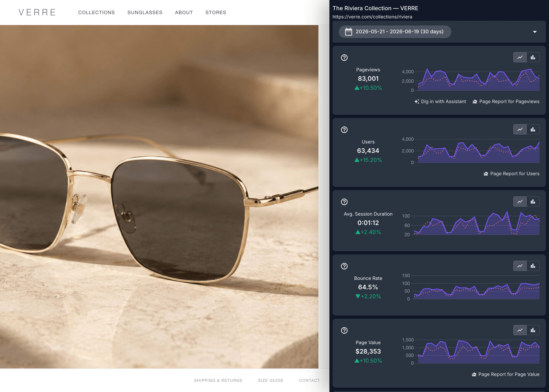Viewport: 549px width, 392px height.
Task: Expand the date range dropdown arrow
Action: (x=535, y=32)
